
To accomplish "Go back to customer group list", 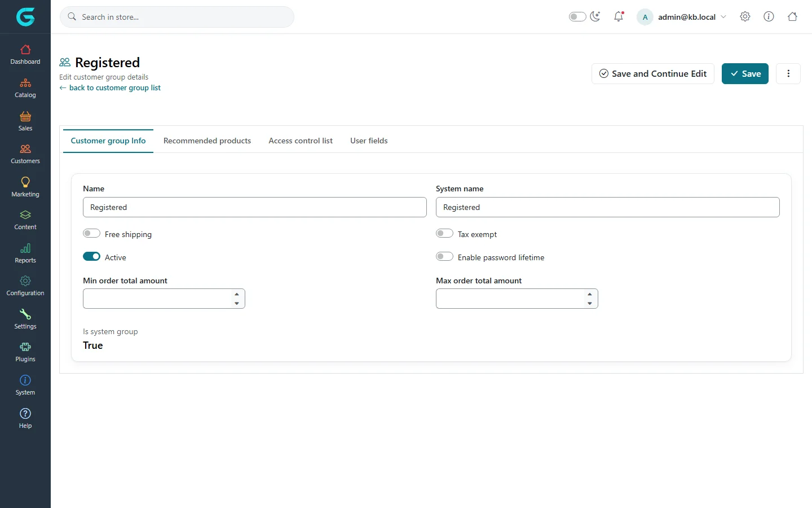I will click(110, 88).
